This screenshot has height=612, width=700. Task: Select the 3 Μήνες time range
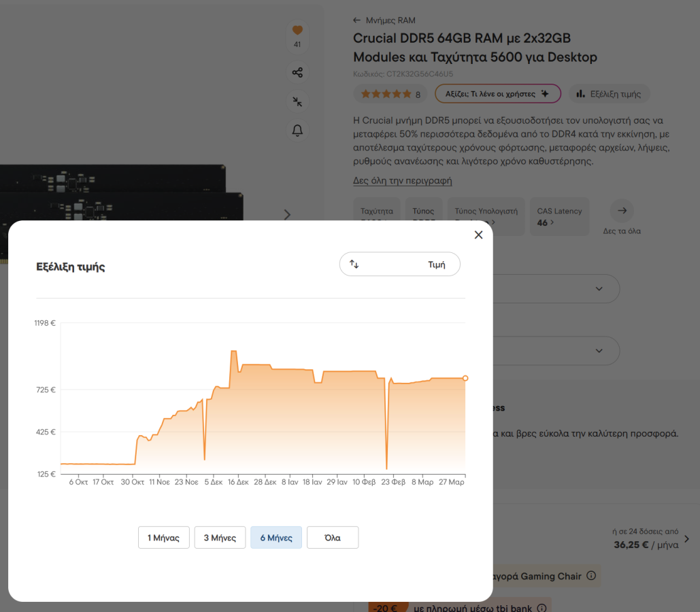tap(220, 537)
